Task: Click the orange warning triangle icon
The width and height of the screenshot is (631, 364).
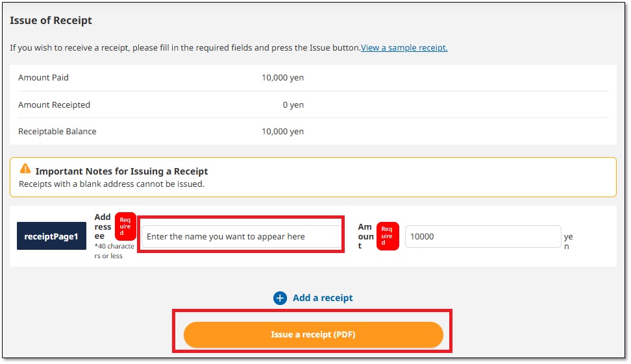Action: point(25,169)
